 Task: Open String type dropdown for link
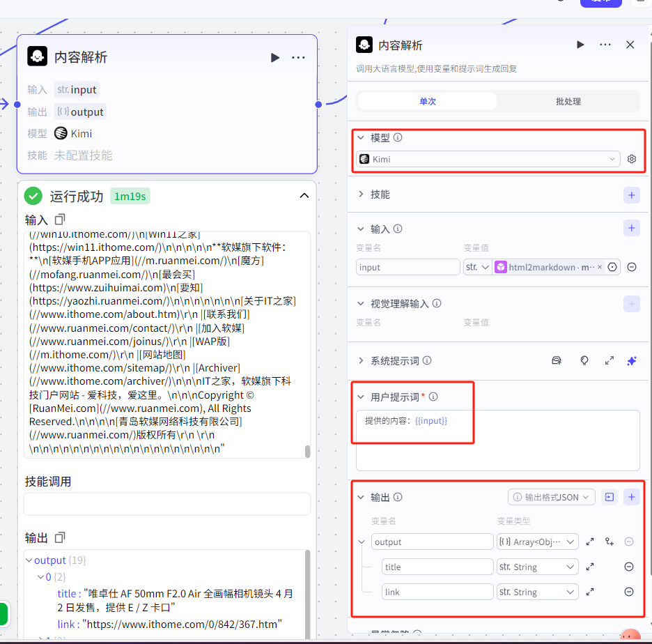[537, 592]
